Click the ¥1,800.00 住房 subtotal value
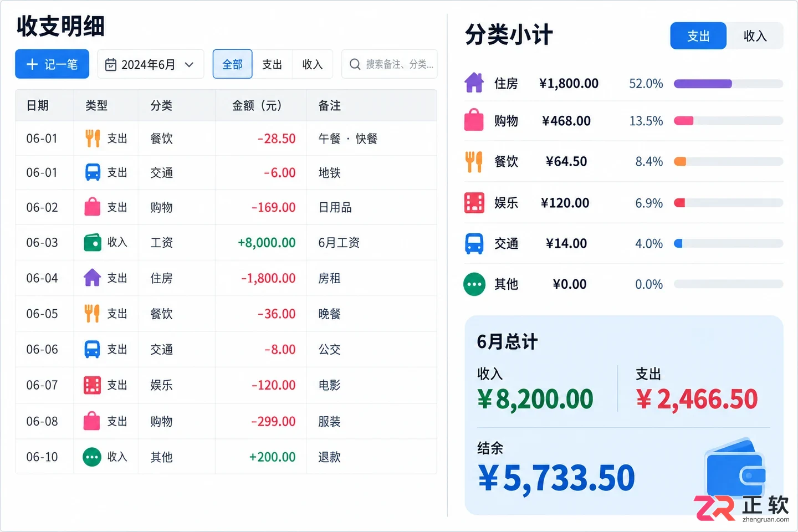Viewport: 798px width, 532px height. pyautogui.click(x=569, y=84)
